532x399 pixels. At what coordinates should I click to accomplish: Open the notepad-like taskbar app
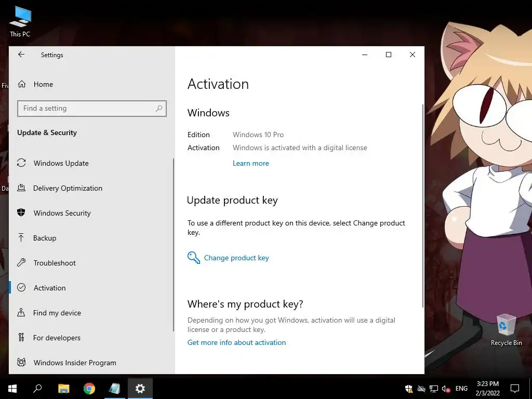[x=114, y=389]
